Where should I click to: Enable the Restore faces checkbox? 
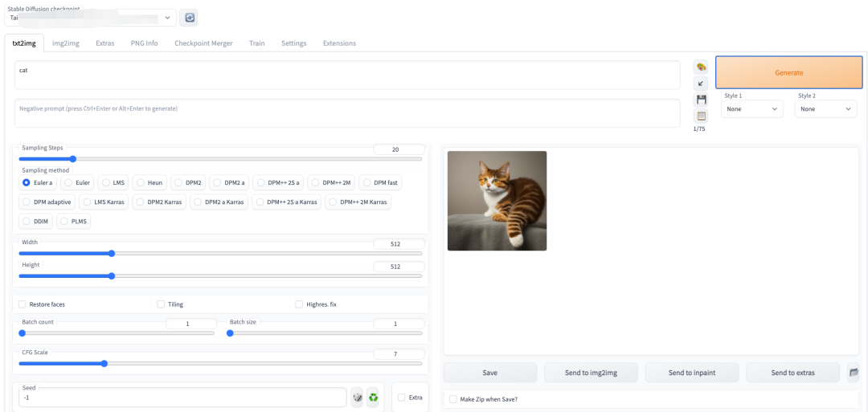23,304
